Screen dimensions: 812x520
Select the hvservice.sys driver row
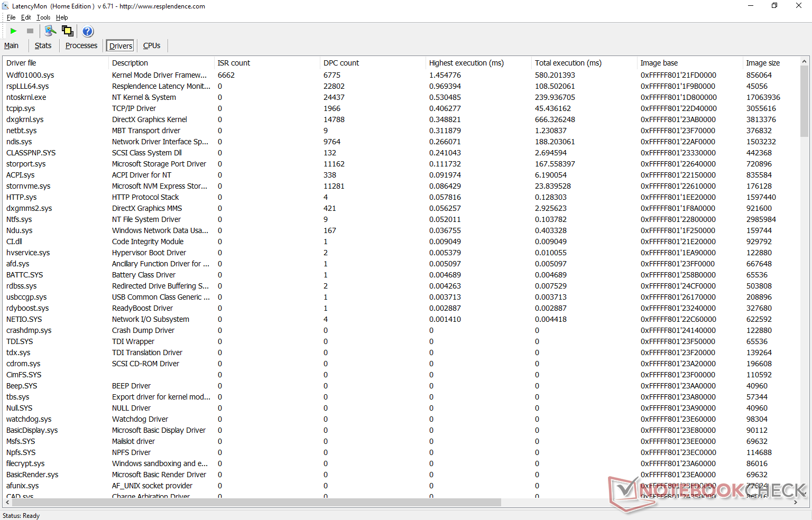tap(401, 253)
